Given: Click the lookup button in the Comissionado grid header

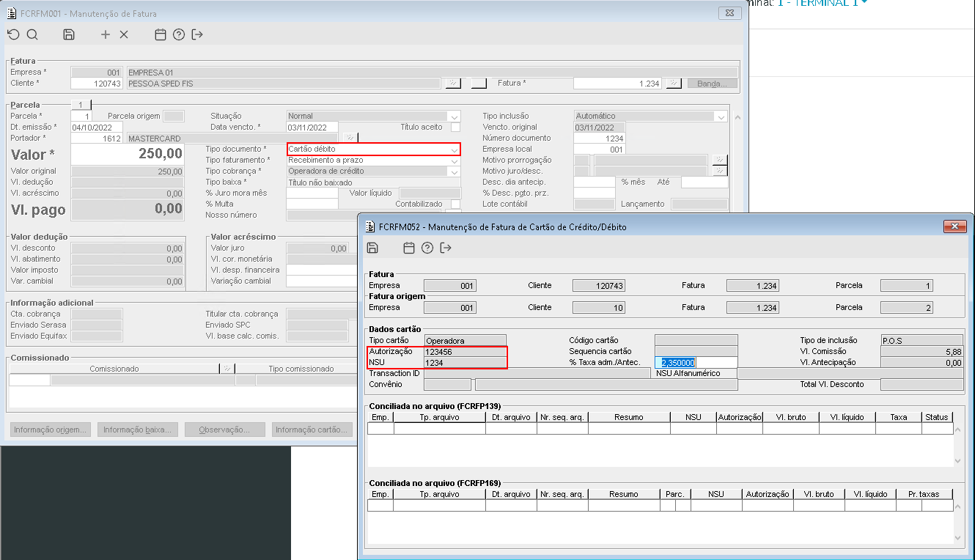Looking at the screenshot, I should click(x=227, y=369).
